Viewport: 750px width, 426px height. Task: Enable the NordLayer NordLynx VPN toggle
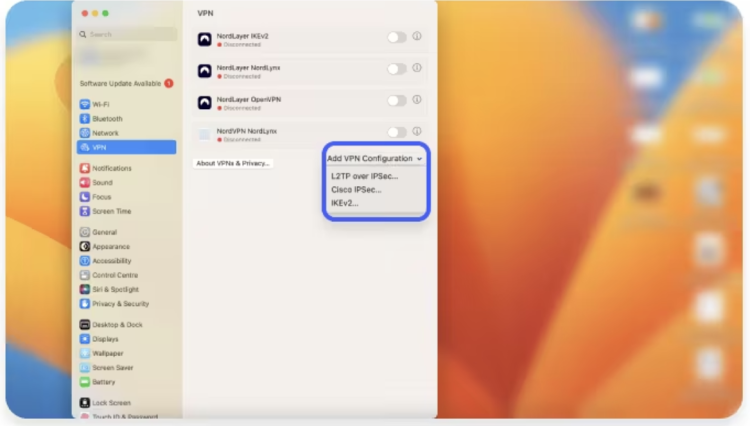tap(397, 69)
